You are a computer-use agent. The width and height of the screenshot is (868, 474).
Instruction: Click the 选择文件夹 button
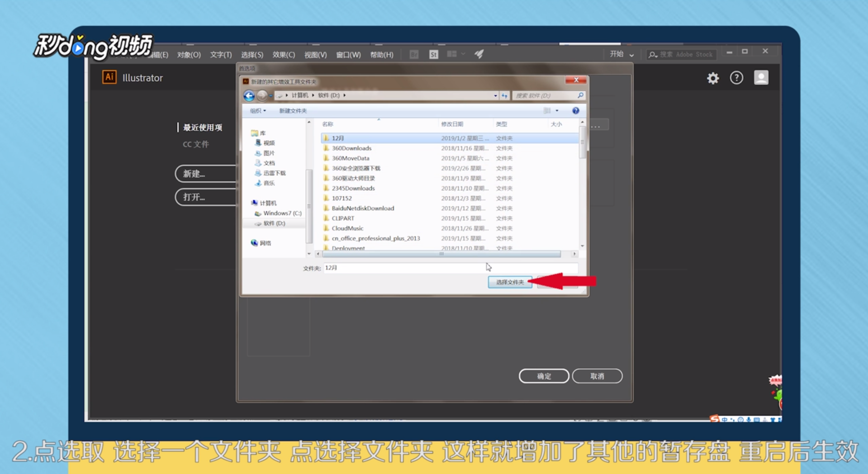click(x=510, y=282)
